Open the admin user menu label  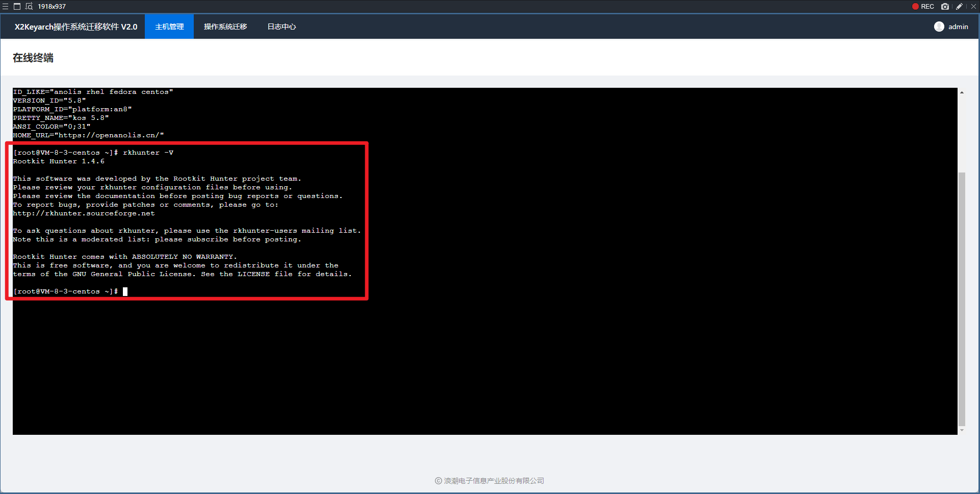point(958,27)
